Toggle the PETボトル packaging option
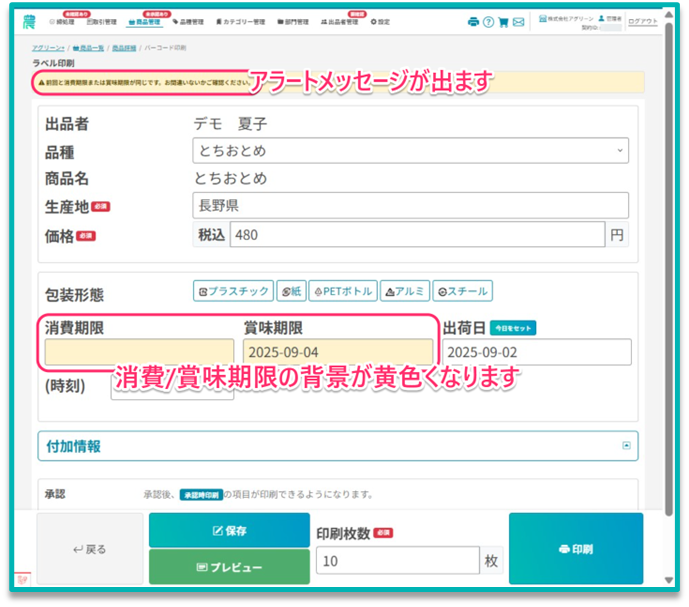The height and width of the screenshot is (607, 689). pyautogui.click(x=342, y=291)
